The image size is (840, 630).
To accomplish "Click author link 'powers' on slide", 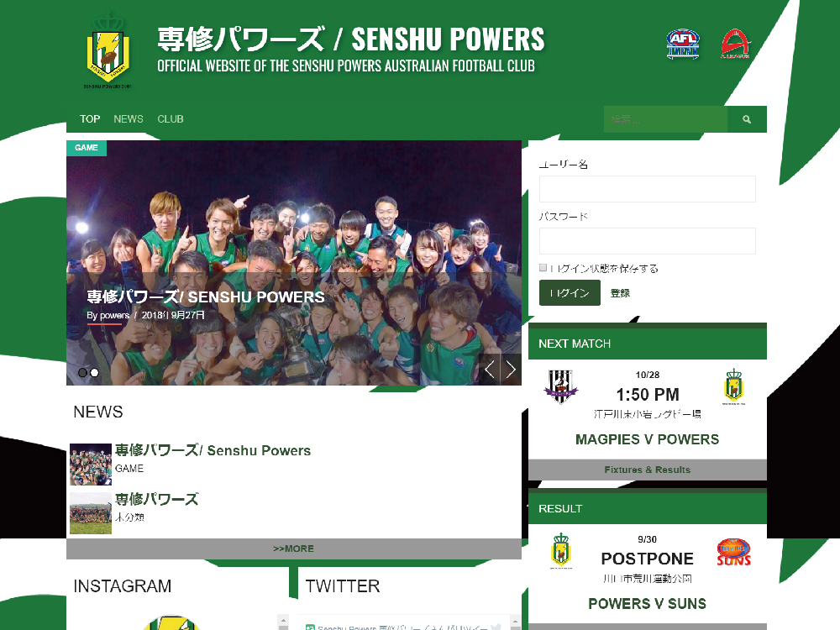I will coord(114,315).
